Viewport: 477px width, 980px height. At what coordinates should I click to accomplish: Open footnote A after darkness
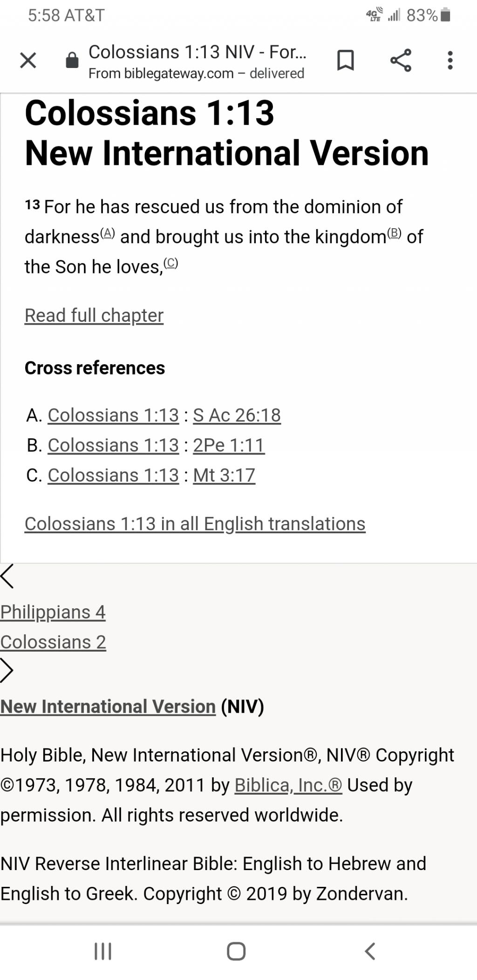[x=108, y=233]
